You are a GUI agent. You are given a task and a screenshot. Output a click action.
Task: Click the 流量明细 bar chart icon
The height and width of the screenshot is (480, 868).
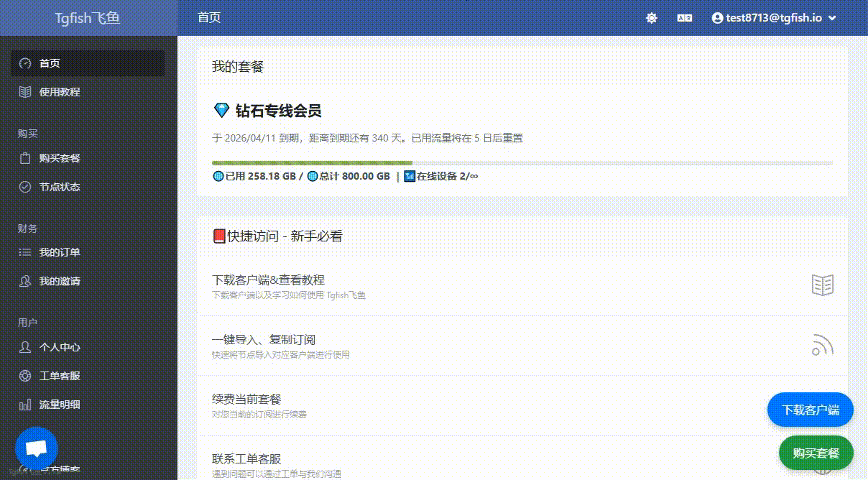(26, 405)
